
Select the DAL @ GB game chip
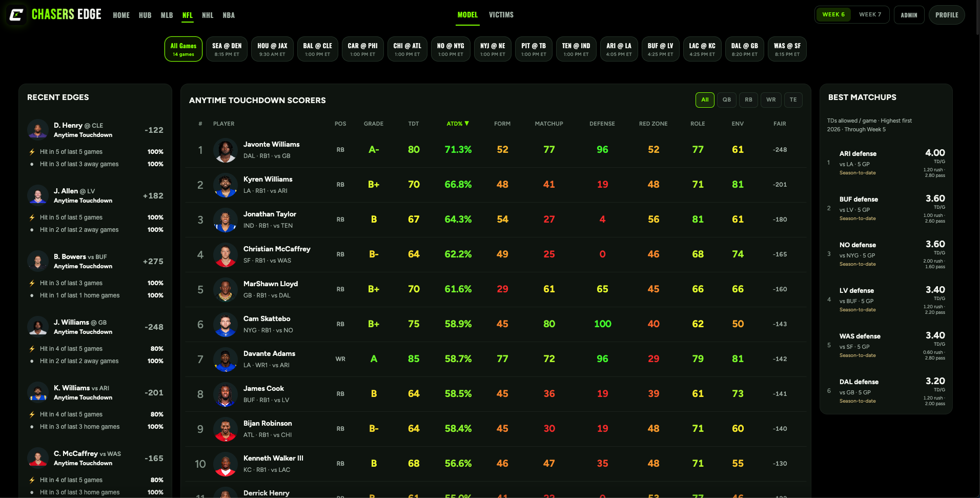point(744,49)
